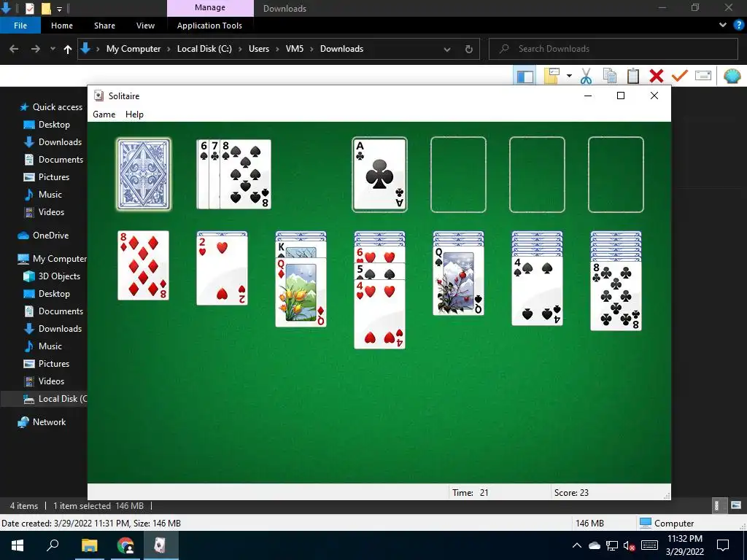
Task: Select the 4 of hearts card
Action: point(379,314)
